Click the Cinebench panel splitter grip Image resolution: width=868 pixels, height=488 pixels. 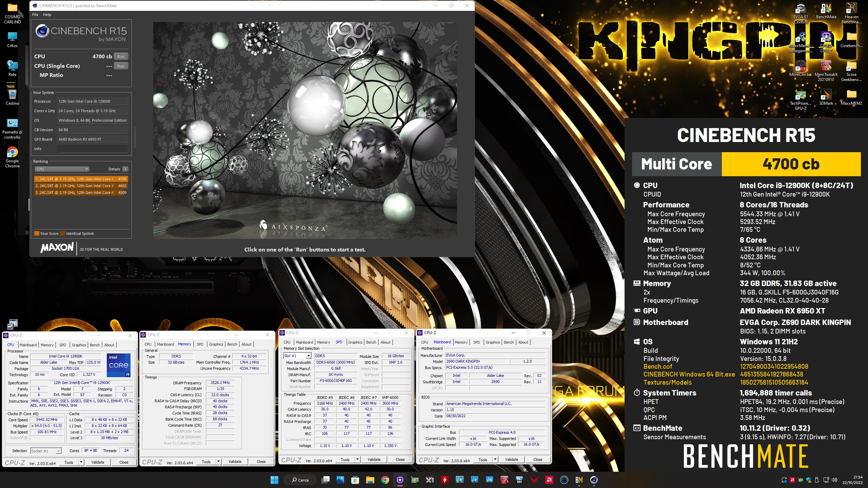(x=135, y=137)
